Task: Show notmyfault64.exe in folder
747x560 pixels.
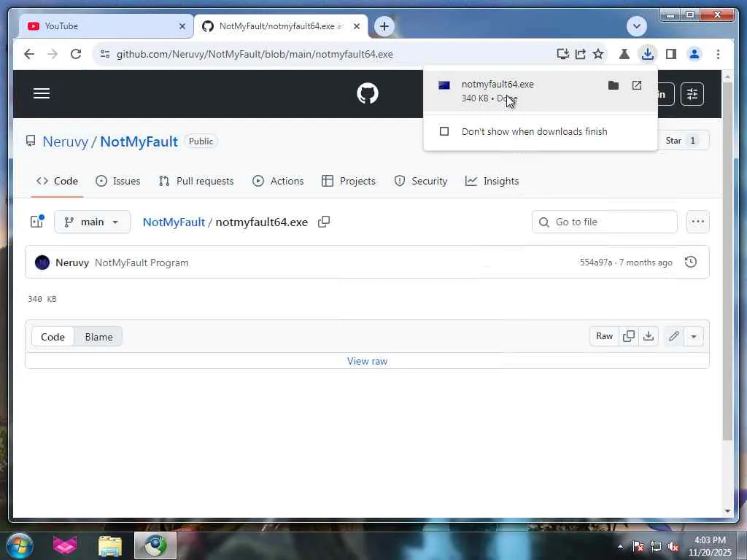Action: [x=613, y=86]
